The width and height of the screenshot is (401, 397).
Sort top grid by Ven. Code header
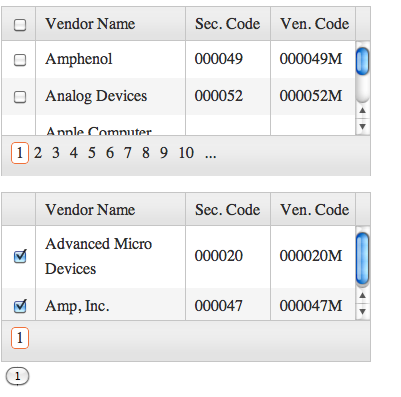point(313,24)
